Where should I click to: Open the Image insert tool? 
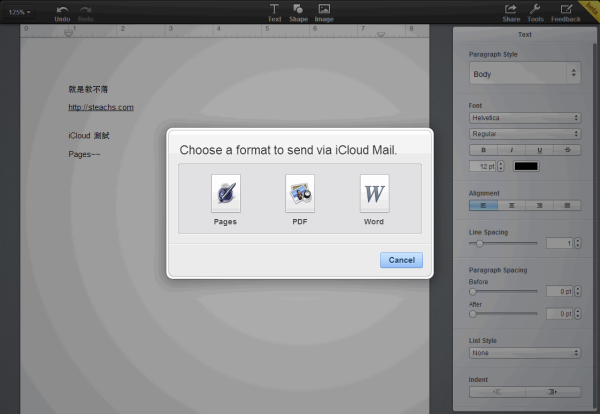click(x=324, y=13)
